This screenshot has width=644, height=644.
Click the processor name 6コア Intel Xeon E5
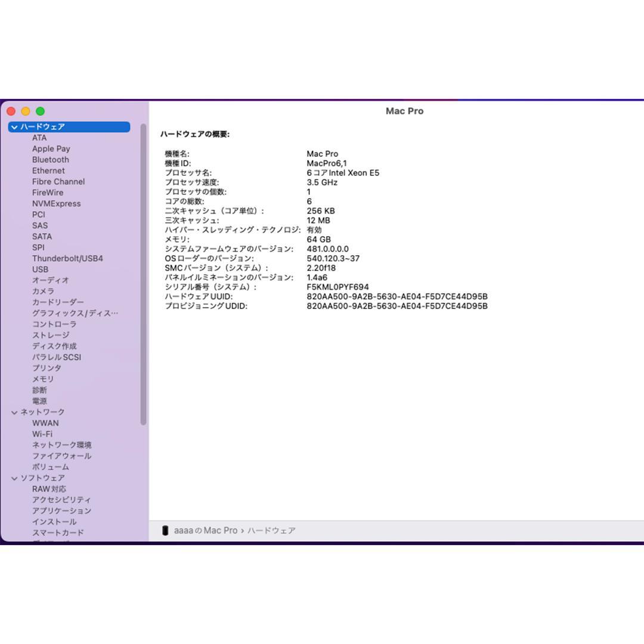coord(343,173)
